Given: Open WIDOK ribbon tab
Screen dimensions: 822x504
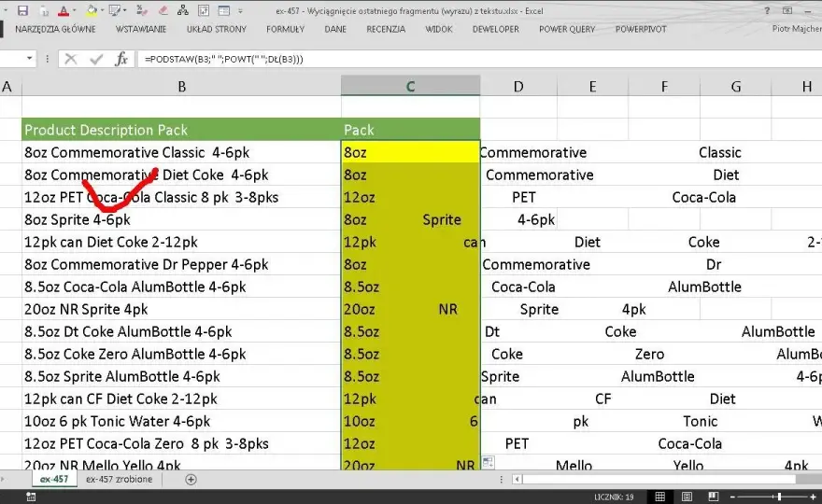Looking at the screenshot, I should pos(439,29).
